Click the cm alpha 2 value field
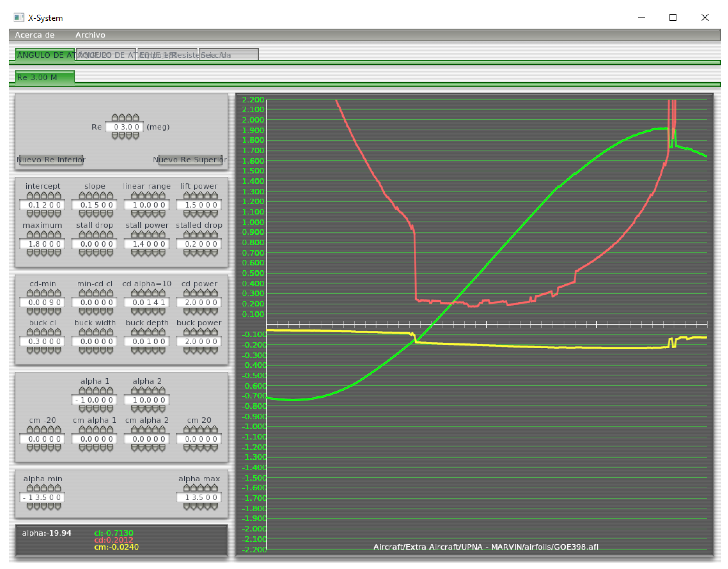Image resolution: width=728 pixels, height=569 pixels. [147, 439]
